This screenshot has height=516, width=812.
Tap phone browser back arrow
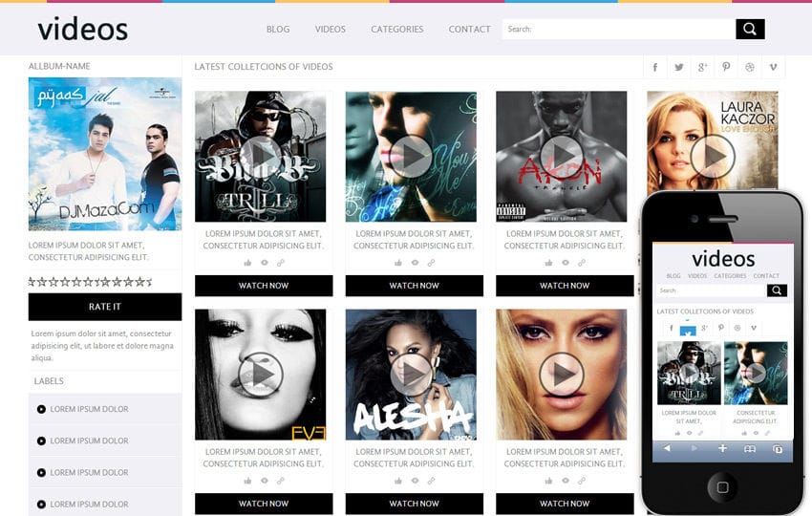667,448
